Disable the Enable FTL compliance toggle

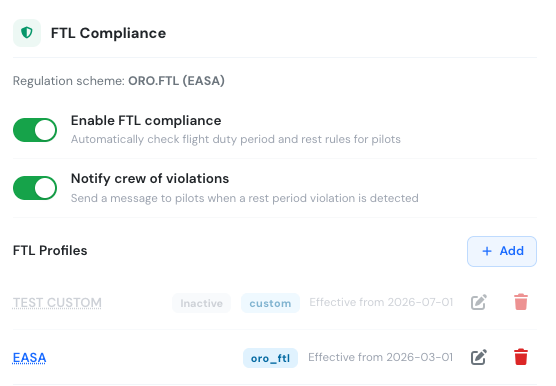[x=35, y=130]
